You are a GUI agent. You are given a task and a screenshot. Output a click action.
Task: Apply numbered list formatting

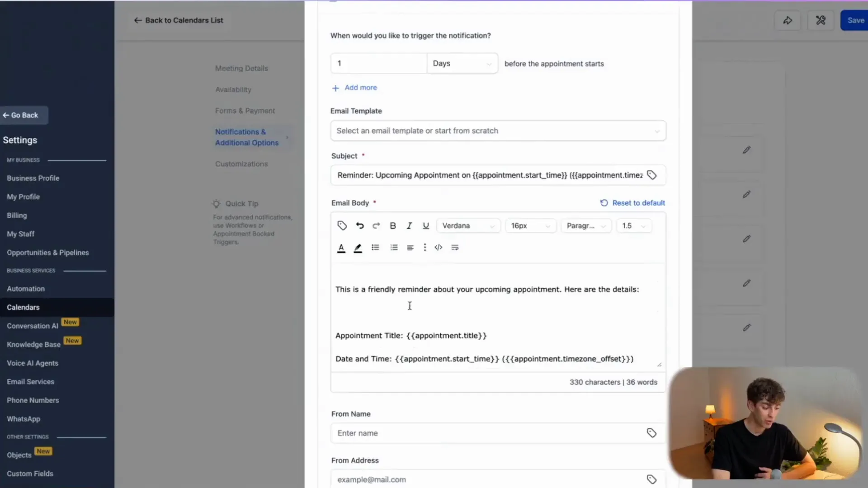(x=394, y=247)
